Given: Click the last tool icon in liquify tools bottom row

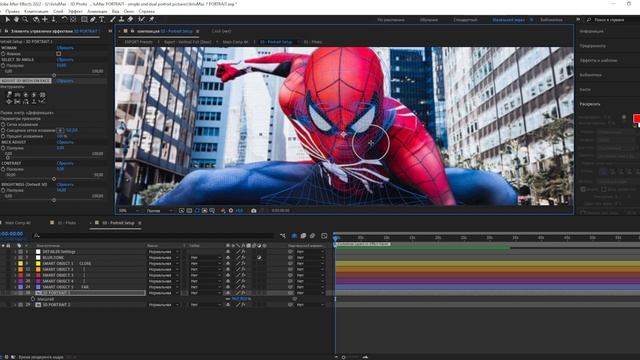Looking at the screenshot, I should [x=42, y=101].
